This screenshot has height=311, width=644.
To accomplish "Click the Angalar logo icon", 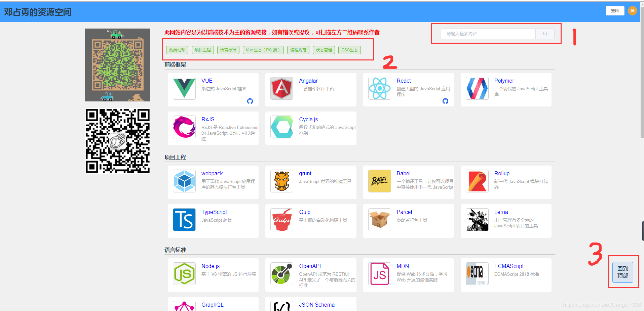I will click(x=282, y=88).
